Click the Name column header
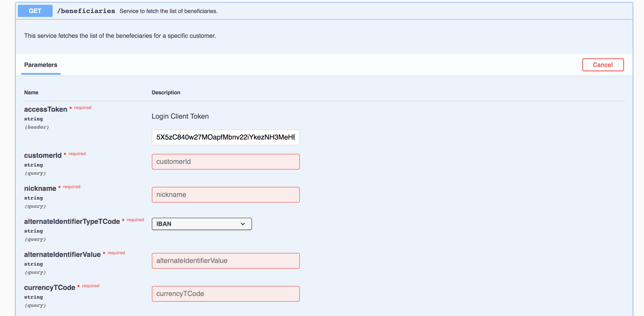The width and height of the screenshot is (644, 316). (31, 92)
